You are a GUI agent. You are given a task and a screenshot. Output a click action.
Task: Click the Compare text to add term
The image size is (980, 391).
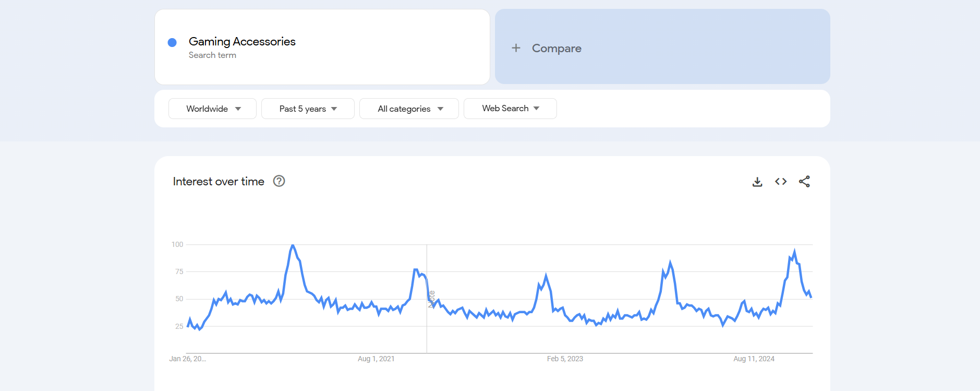coord(556,48)
